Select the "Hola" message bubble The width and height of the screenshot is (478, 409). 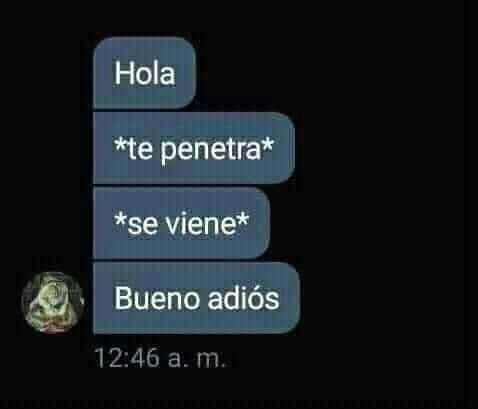coord(144,73)
